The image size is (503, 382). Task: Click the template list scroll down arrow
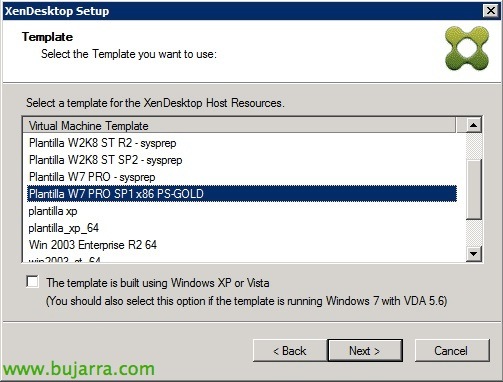(x=473, y=254)
